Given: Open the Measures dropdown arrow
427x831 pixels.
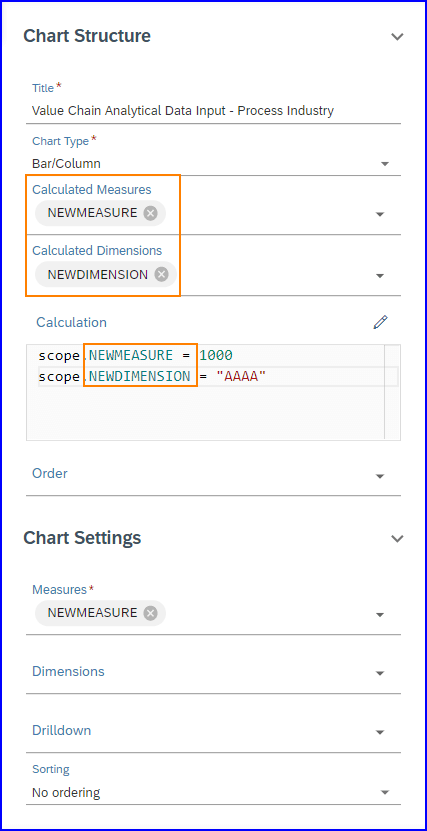Looking at the screenshot, I should [380, 615].
